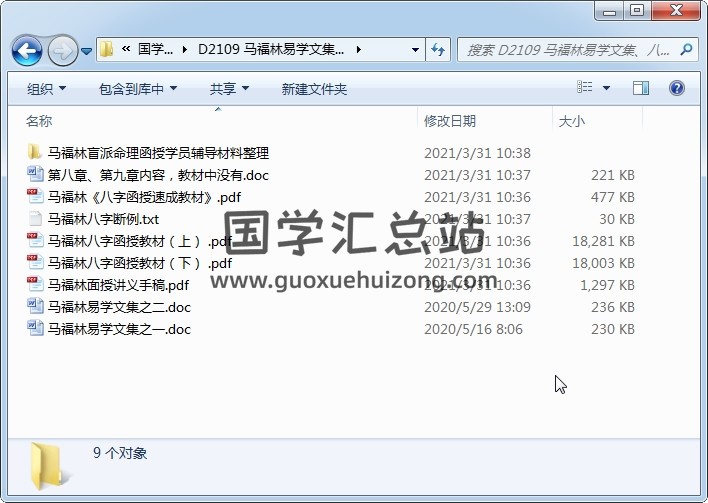Click the 18,003 KB size value
The image size is (708, 503).
603,263
